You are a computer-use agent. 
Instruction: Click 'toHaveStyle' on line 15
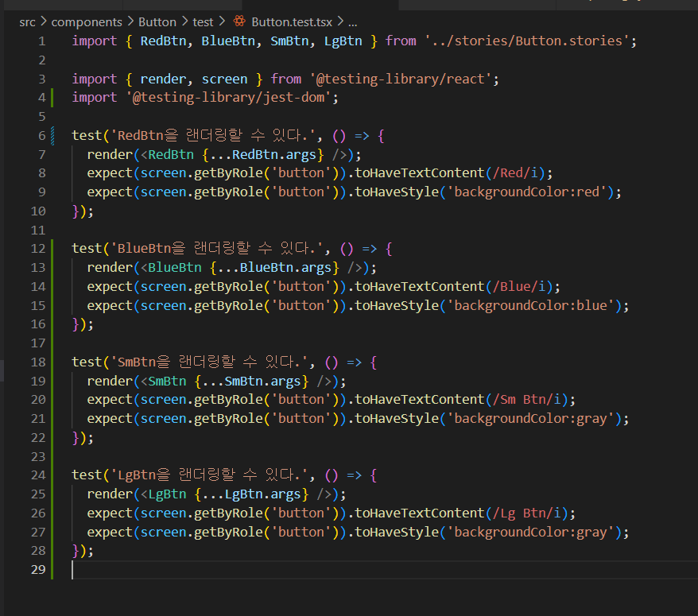tap(397, 305)
